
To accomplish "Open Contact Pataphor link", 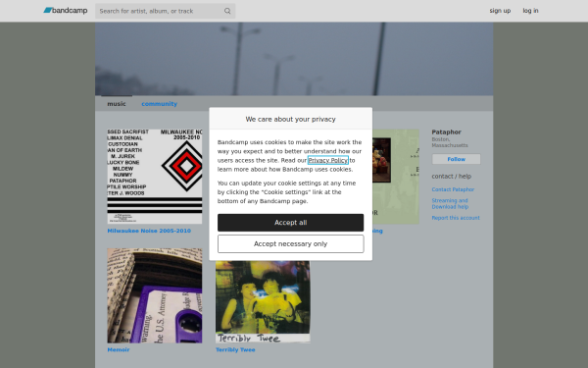I will click(453, 189).
